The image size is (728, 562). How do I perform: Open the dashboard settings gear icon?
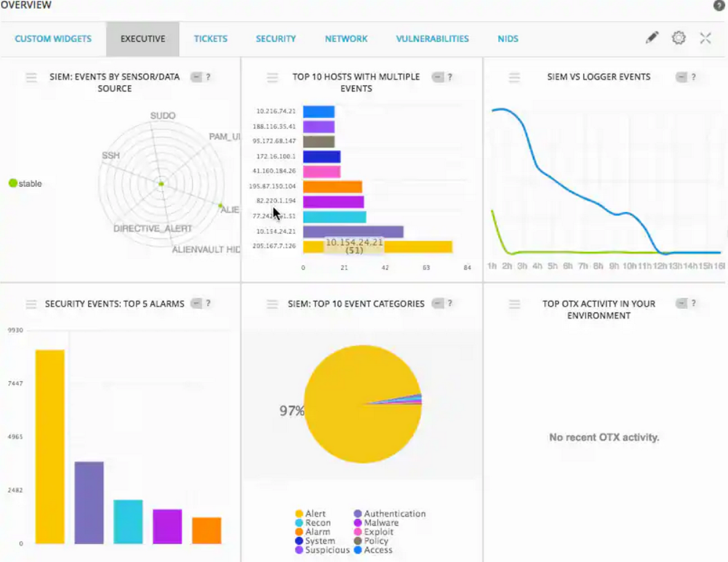point(678,38)
